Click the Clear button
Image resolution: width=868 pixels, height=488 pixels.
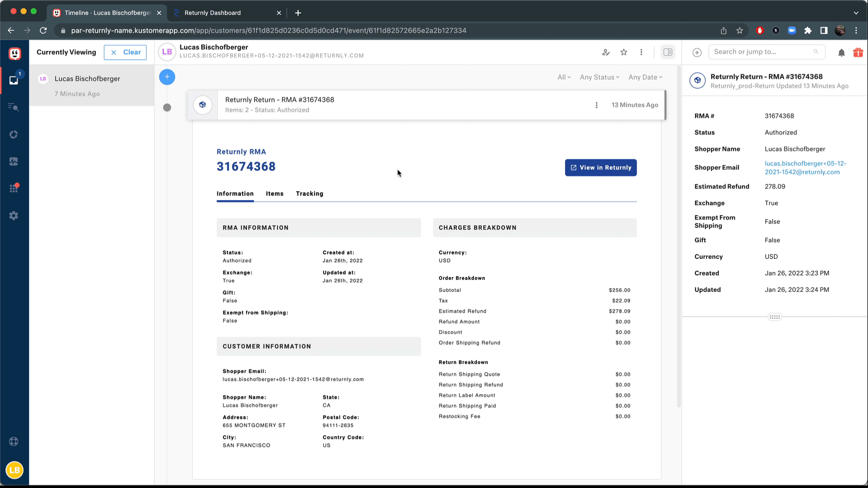click(x=125, y=52)
